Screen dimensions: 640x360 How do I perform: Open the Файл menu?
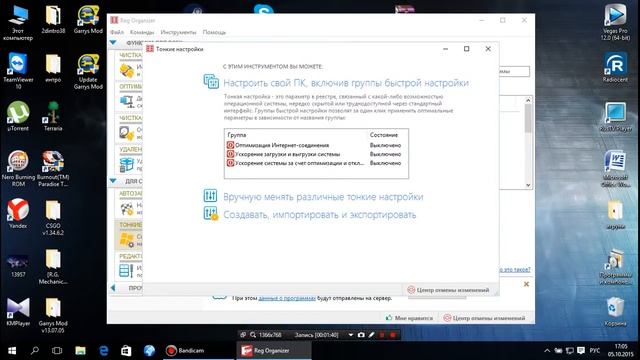pos(117,32)
